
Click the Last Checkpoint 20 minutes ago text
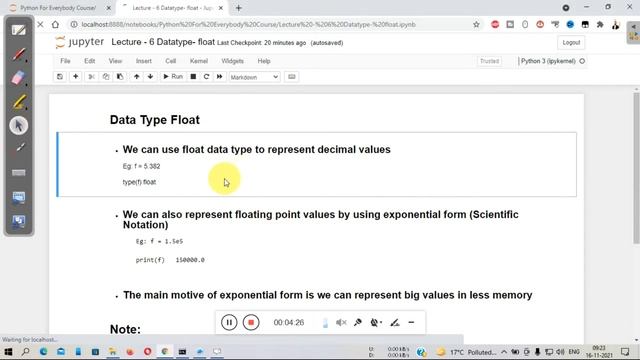[x=261, y=43]
